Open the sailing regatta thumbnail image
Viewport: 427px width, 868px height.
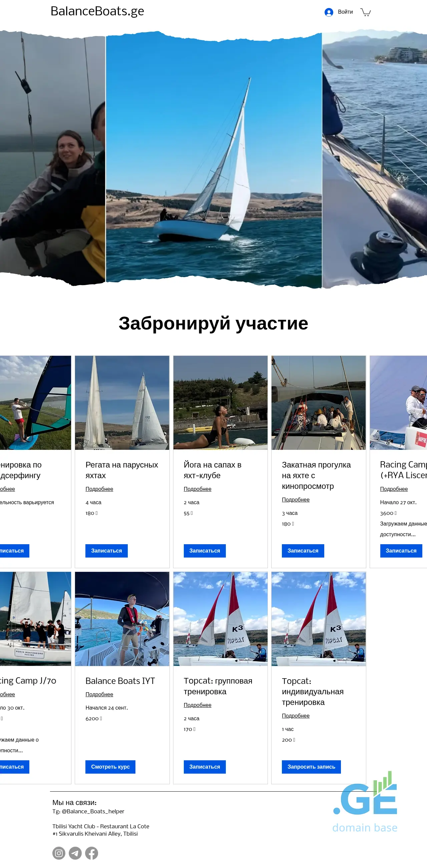click(122, 403)
